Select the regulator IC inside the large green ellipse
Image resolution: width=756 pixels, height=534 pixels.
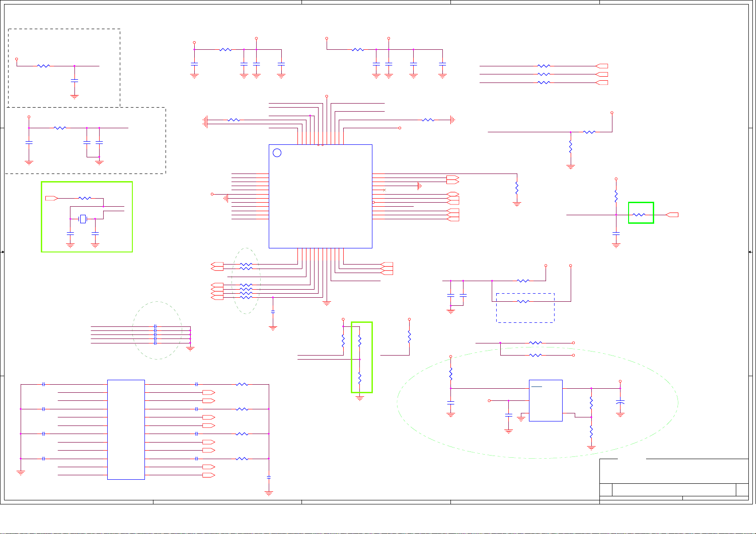pos(546,400)
